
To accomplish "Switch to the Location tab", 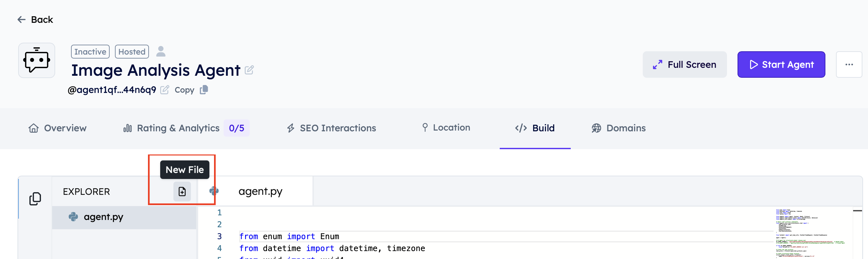I will (x=446, y=128).
